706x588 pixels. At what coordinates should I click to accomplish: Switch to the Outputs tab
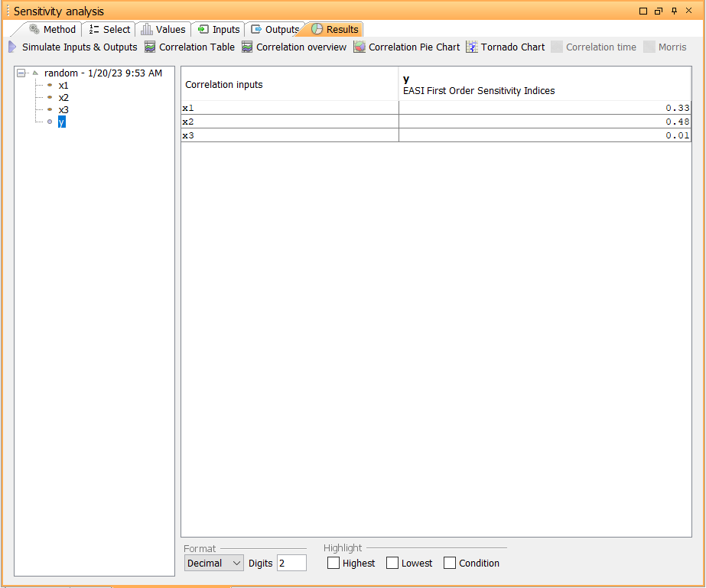[x=275, y=29]
